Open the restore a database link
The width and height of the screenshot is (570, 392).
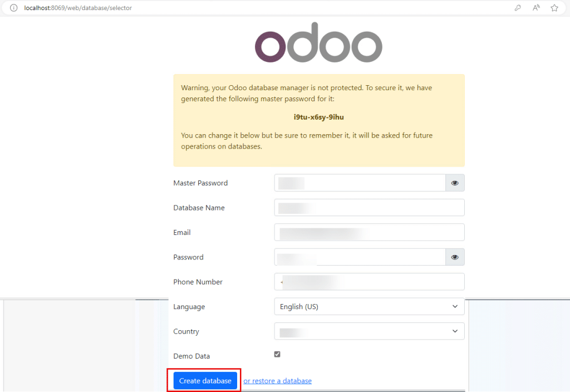click(277, 380)
